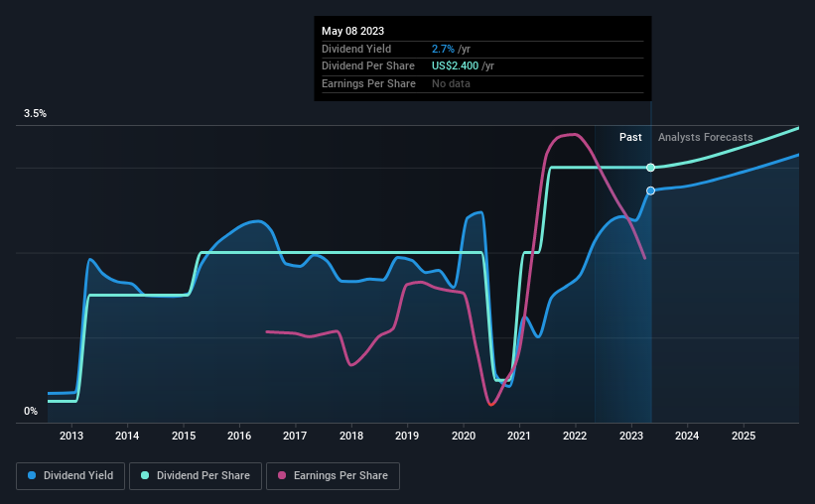Click the blue Dividend Yield data point marker
815x504 pixels.
(651, 190)
